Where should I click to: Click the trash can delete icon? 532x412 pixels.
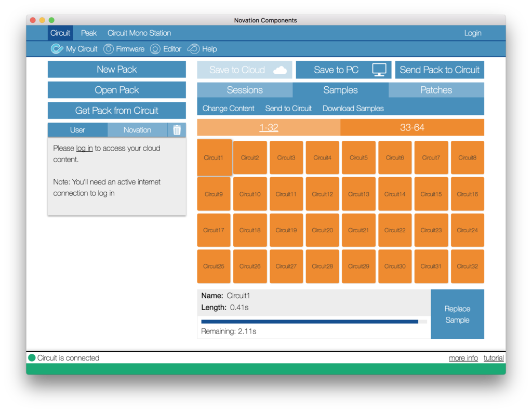[x=177, y=130]
